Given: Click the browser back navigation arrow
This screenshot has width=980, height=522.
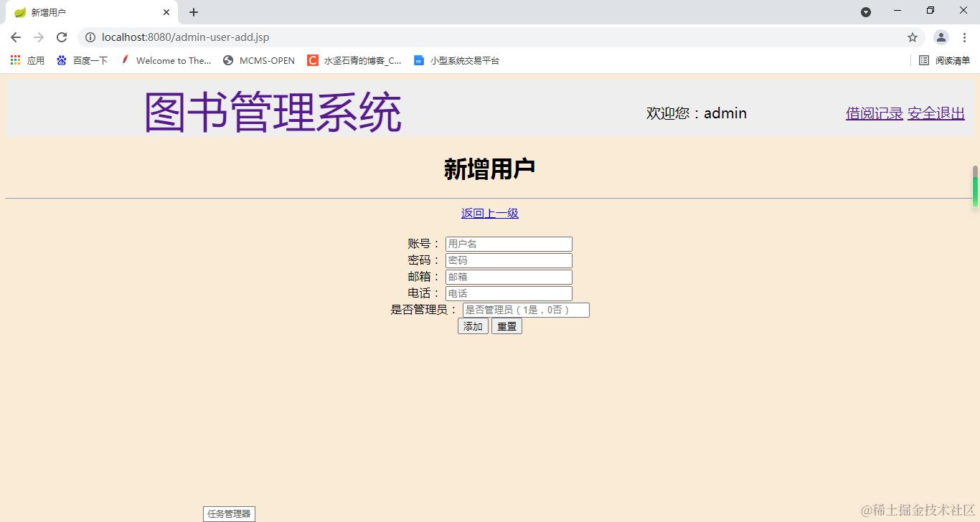Looking at the screenshot, I should pyautogui.click(x=15, y=37).
